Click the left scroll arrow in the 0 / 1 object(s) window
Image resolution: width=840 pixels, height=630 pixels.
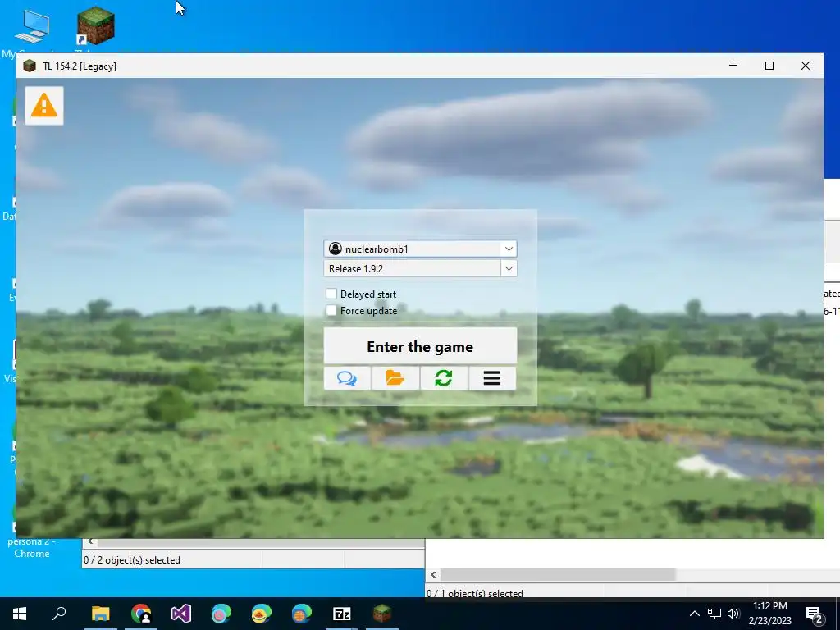tap(433, 574)
